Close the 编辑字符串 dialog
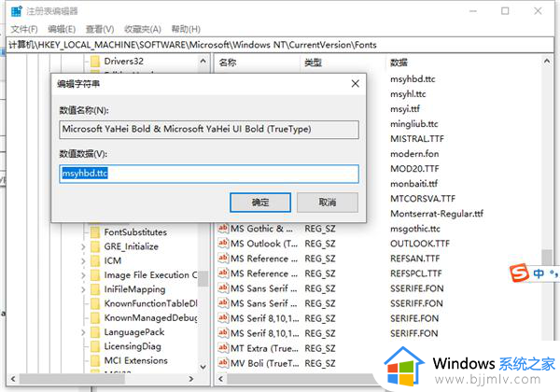 [355, 84]
